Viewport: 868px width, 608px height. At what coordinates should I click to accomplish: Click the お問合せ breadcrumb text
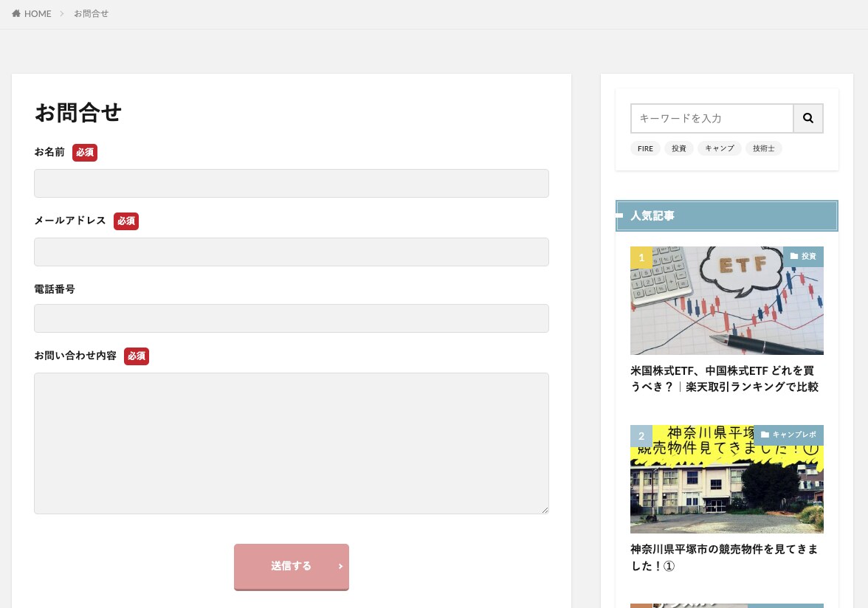[x=92, y=13]
